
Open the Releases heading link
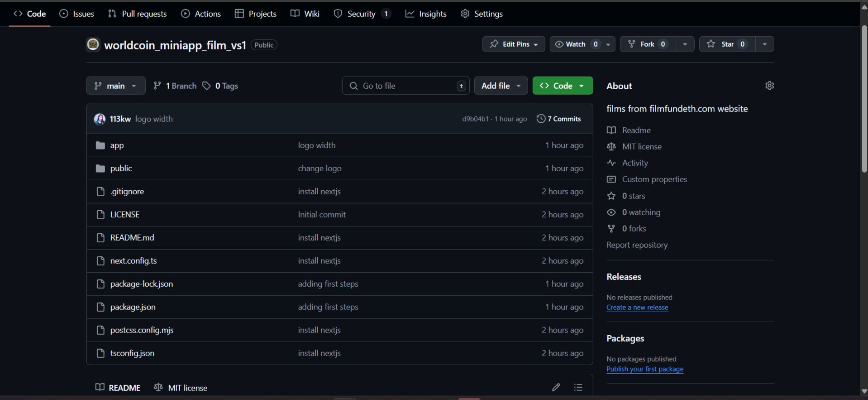(624, 277)
